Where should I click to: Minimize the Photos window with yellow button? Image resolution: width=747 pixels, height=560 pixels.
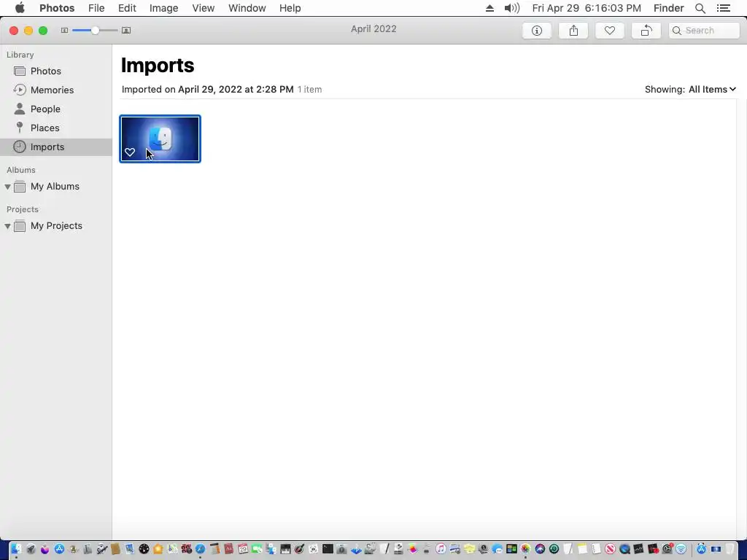click(x=28, y=31)
